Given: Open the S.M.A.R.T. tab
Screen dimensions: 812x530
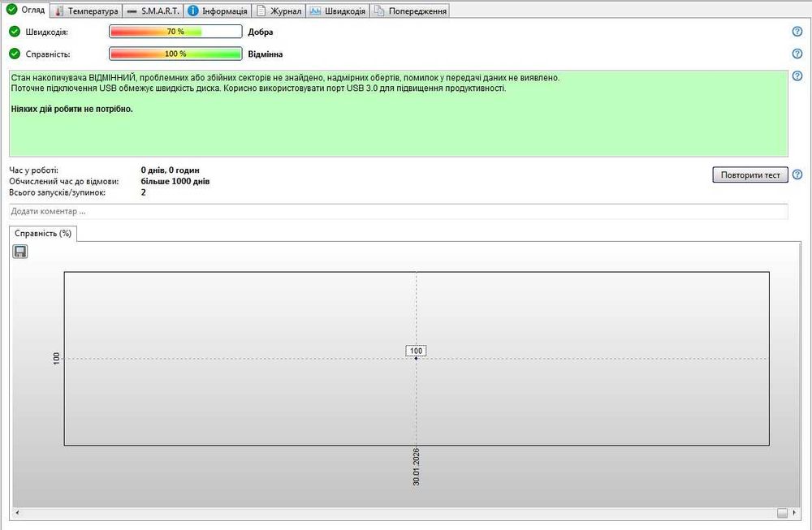Looking at the screenshot, I should coord(153,11).
